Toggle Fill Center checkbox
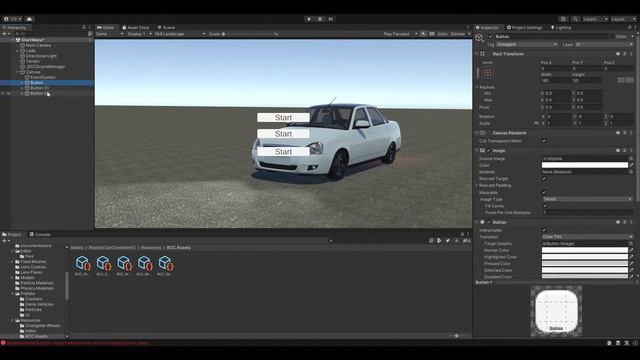The width and height of the screenshot is (640, 360). [x=545, y=206]
